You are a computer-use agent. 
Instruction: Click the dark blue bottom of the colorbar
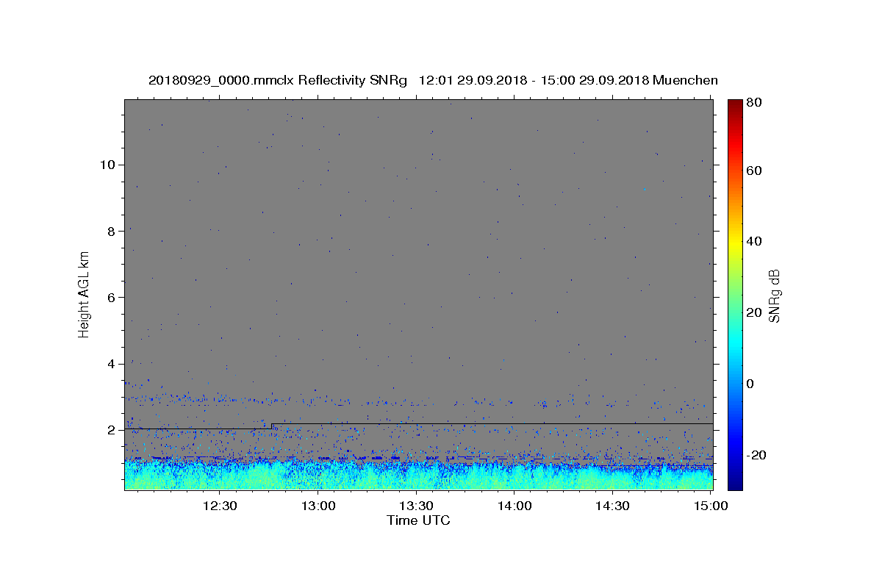735,484
